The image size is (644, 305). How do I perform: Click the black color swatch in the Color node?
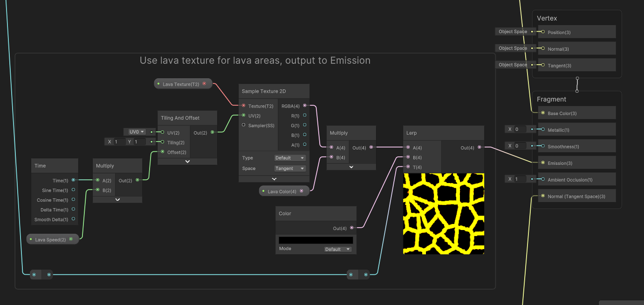pos(315,239)
